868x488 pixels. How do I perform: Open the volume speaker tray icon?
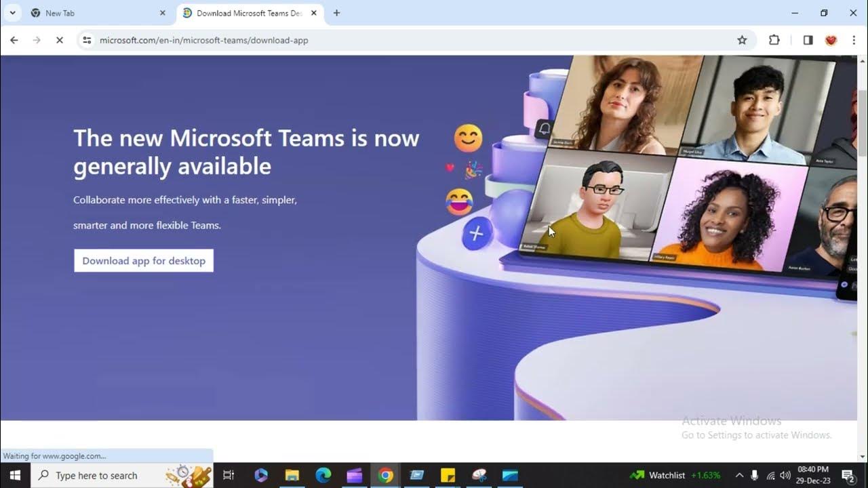[x=785, y=475]
